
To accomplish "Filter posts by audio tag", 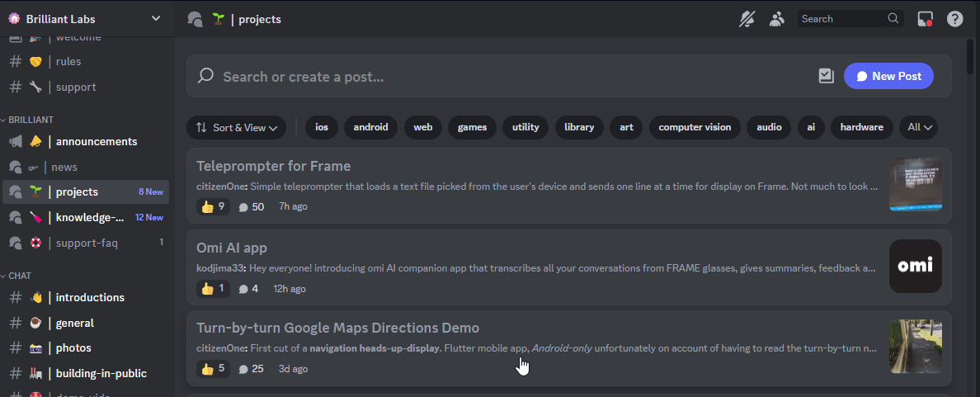I will [x=770, y=128].
